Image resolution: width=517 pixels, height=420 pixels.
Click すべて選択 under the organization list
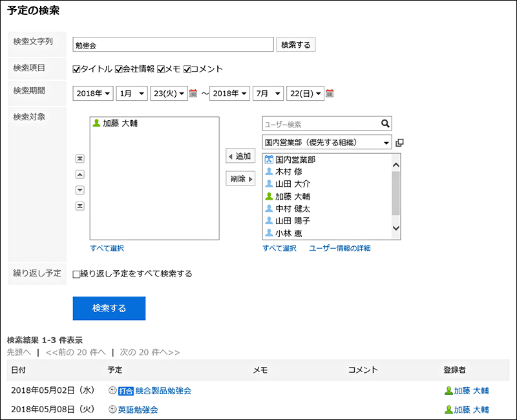pos(279,248)
